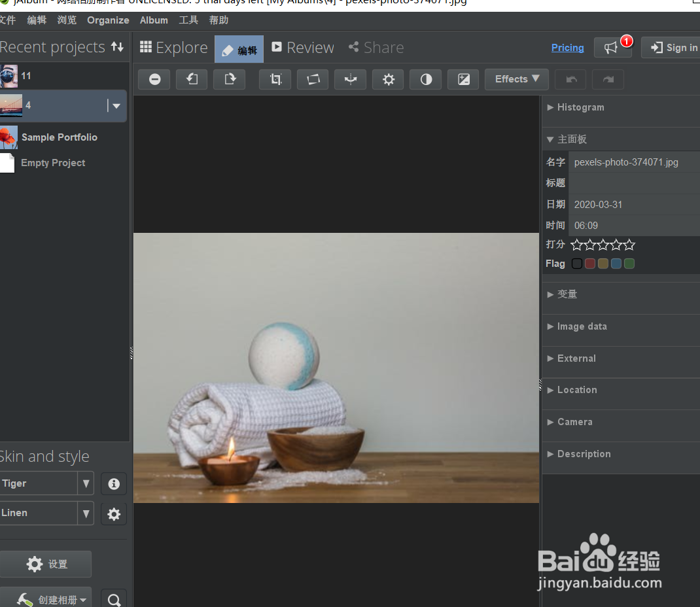Switch to the Share tab
This screenshot has height=607, width=700.
click(376, 48)
